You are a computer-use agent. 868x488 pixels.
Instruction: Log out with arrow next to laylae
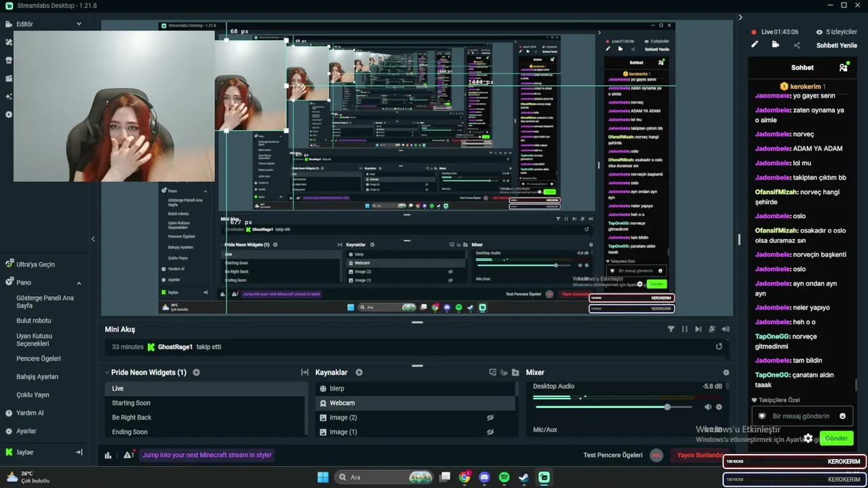79,452
